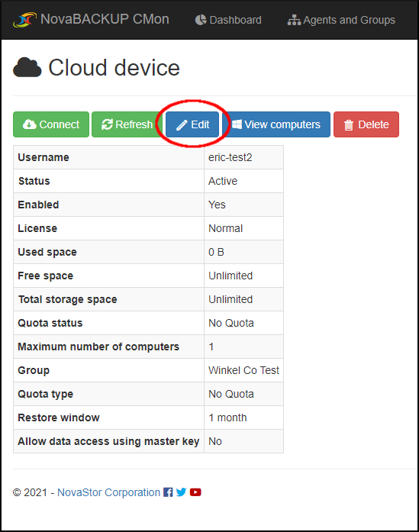Click the cloud download icon on Connect
This screenshot has width=419, height=532.
tap(30, 124)
